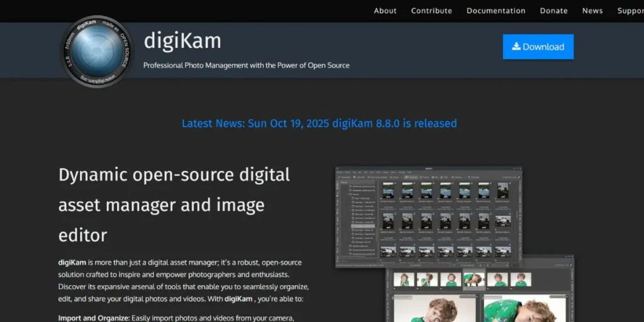Open the Documentation nav link
The height and width of the screenshot is (322, 644).
[496, 11]
